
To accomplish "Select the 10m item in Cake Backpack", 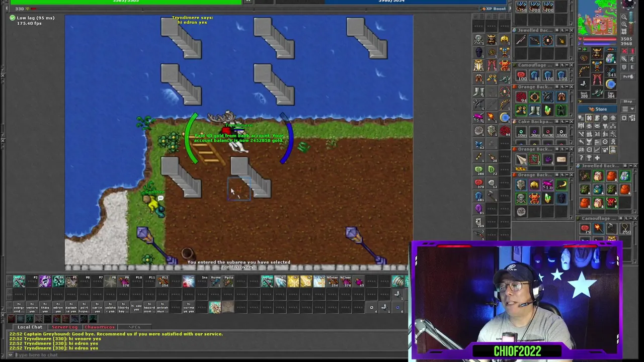I will pos(522,132).
